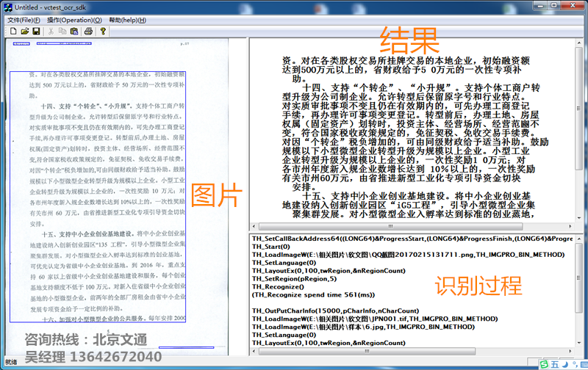Click the TH_LayoutEx line below first TH_SetLanguage(0)
588x370 pixels.
coord(329,271)
